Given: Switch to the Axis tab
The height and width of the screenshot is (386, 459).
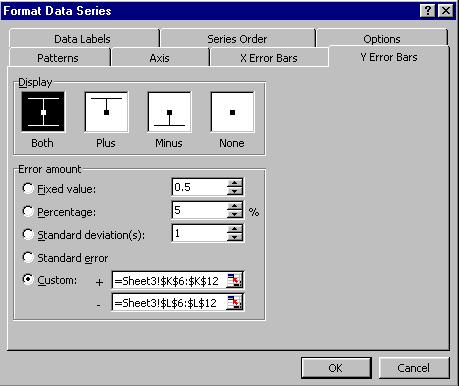Looking at the screenshot, I should click(x=159, y=58).
